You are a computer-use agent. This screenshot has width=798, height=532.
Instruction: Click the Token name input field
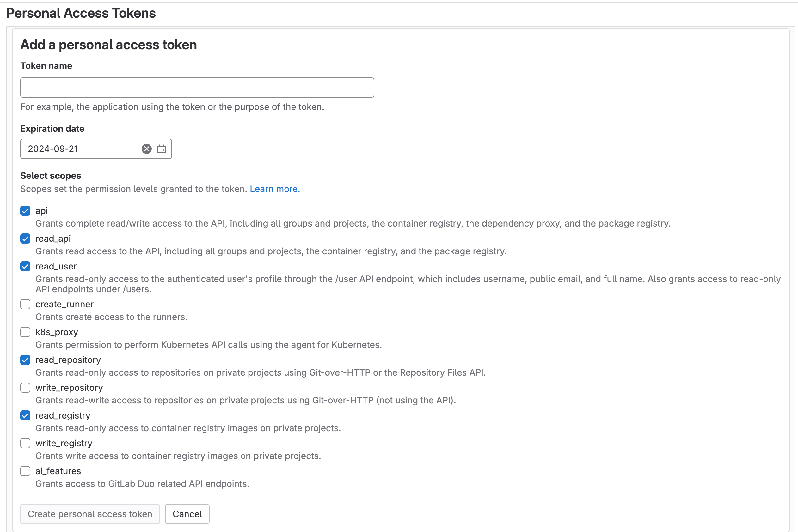(x=197, y=88)
